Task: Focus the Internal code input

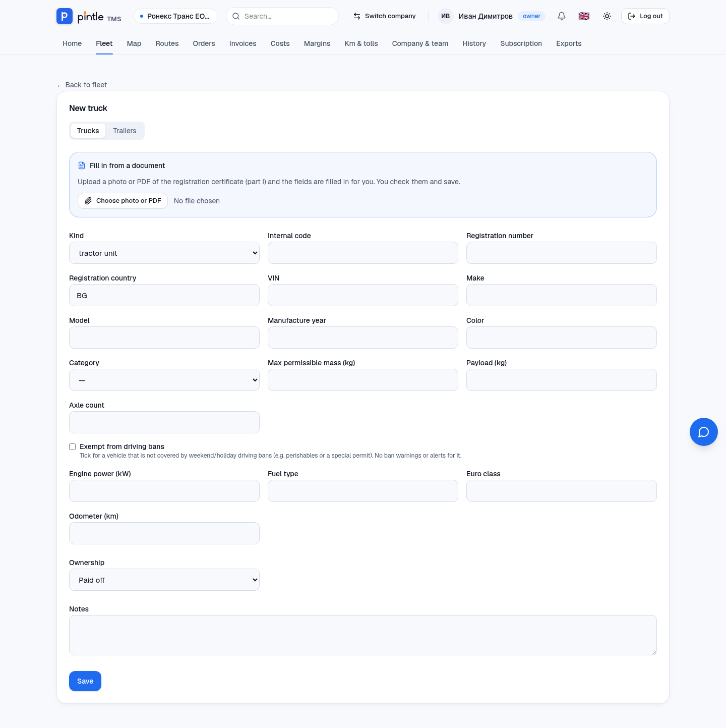Action: pos(363,253)
